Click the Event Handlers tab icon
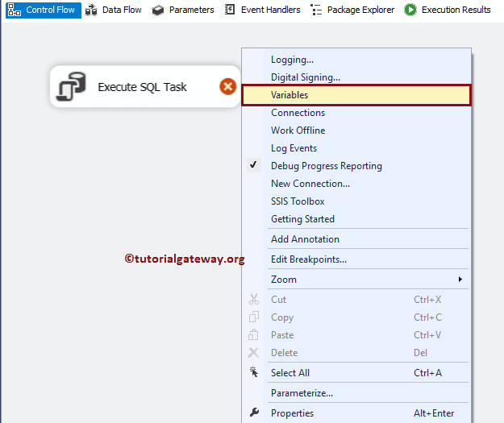Screen dimensions: 504x423 (x=231, y=10)
